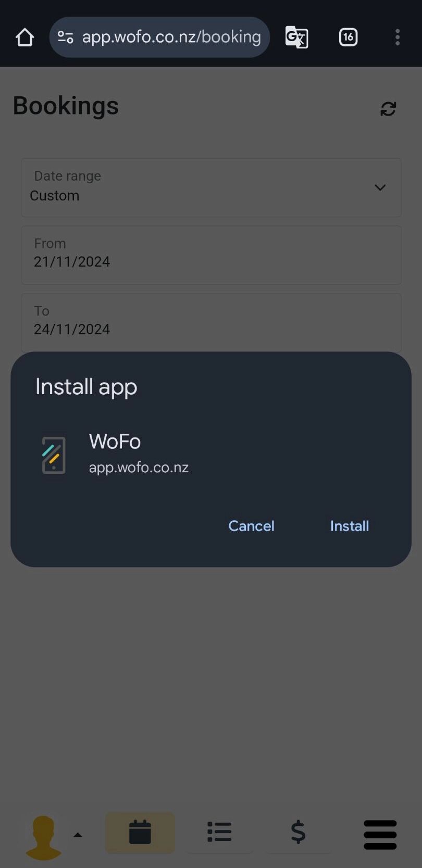Tap the WoFo app icon in dialog
The image size is (422, 868).
pos(54,455)
